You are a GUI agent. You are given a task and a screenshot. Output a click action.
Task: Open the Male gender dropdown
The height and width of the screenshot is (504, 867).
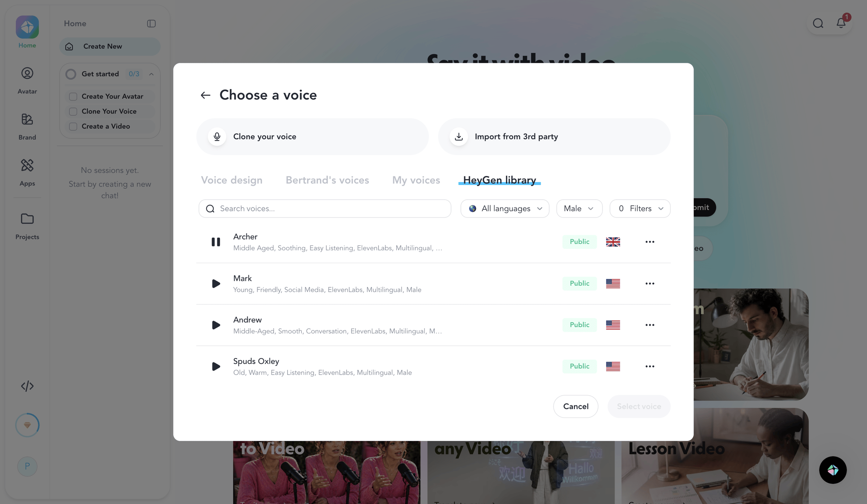579,208
